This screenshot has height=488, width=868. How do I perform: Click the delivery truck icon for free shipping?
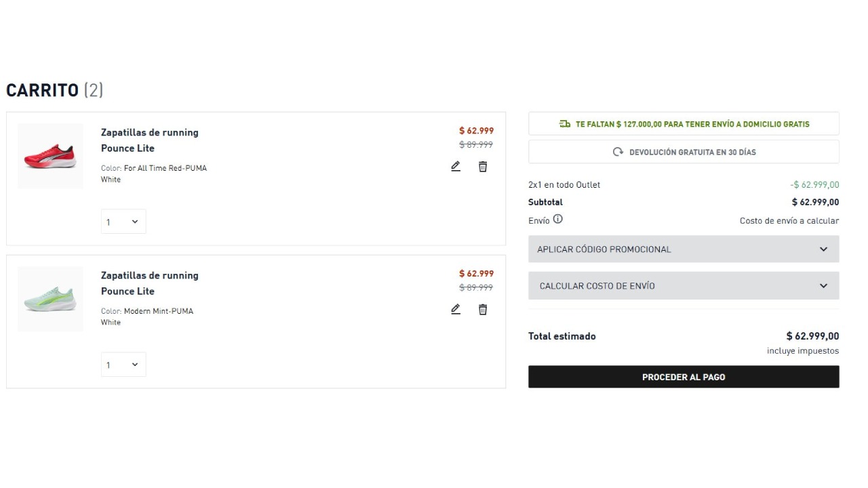coord(564,123)
